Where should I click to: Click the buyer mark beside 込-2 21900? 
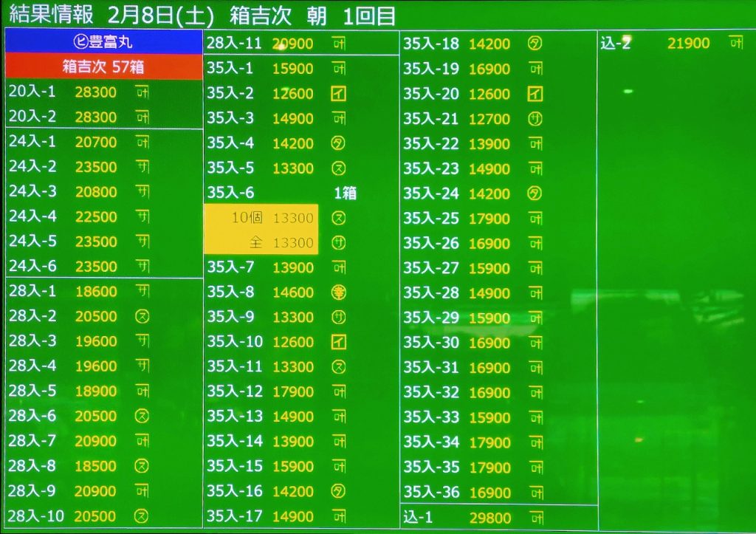[x=735, y=43]
